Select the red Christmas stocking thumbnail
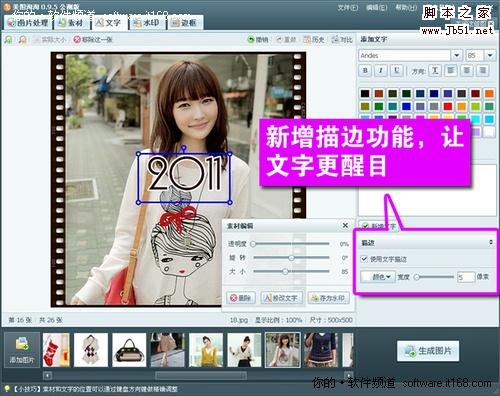 tap(56, 350)
